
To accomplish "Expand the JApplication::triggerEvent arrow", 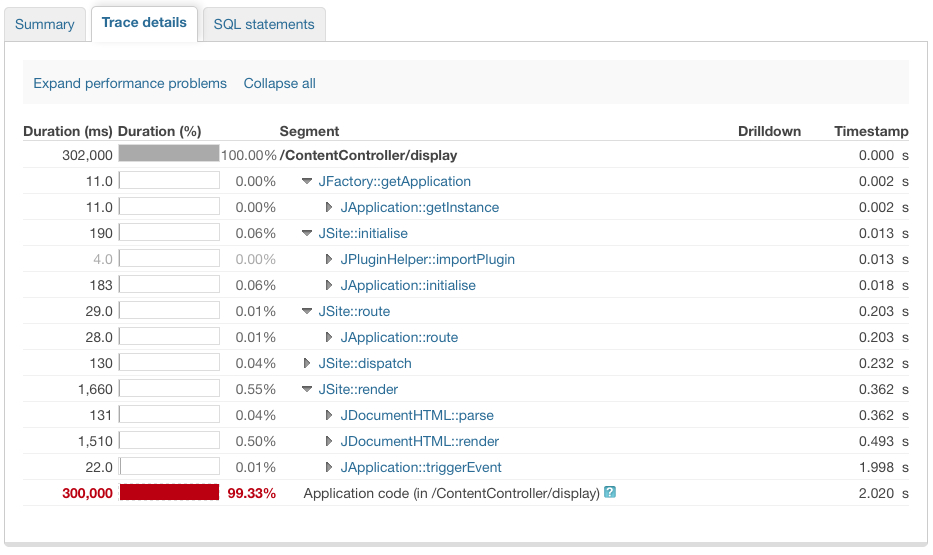I will (x=329, y=468).
